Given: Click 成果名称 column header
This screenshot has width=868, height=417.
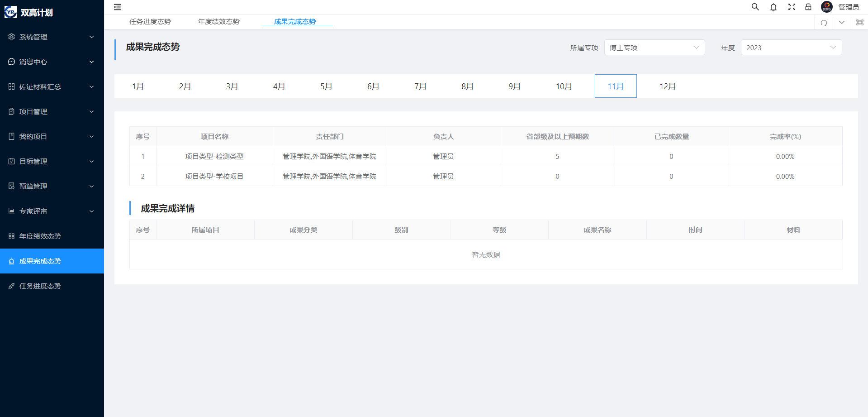Looking at the screenshot, I should coord(597,230).
